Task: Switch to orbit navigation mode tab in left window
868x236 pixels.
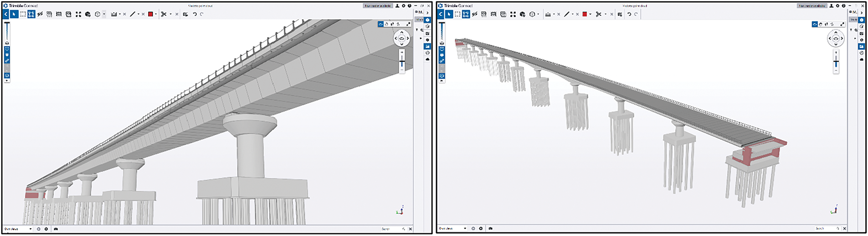Action: pyautogui.click(x=380, y=24)
